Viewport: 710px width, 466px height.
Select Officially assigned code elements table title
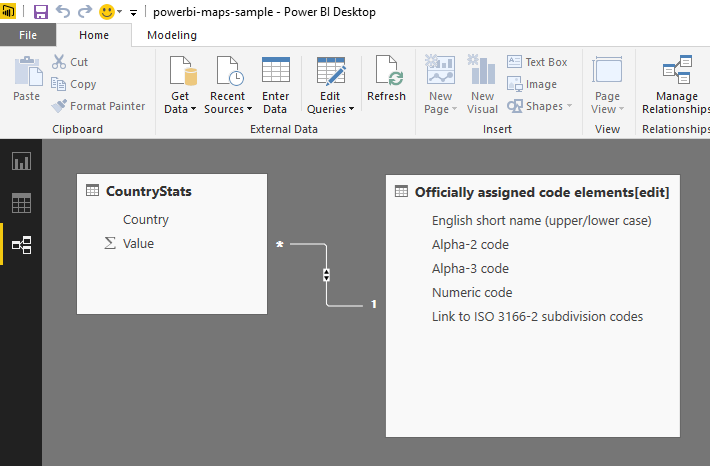pos(542,192)
